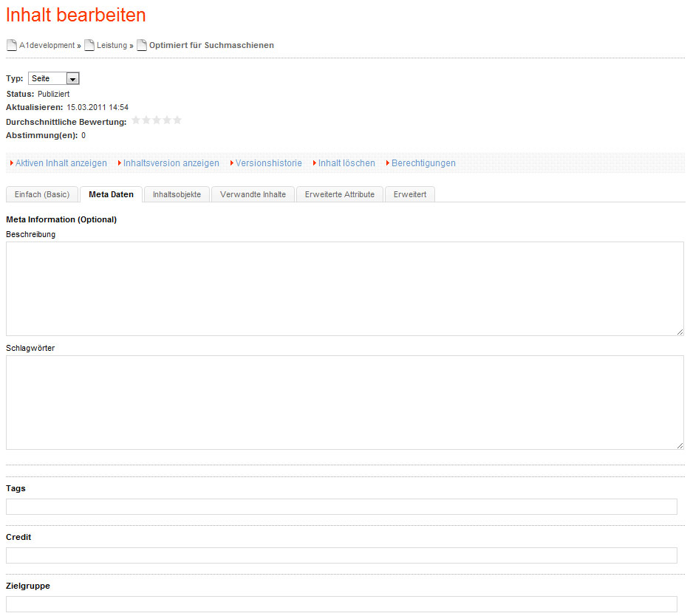690x616 pixels.
Task: Open the Berechtigungen link
Action: (423, 163)
